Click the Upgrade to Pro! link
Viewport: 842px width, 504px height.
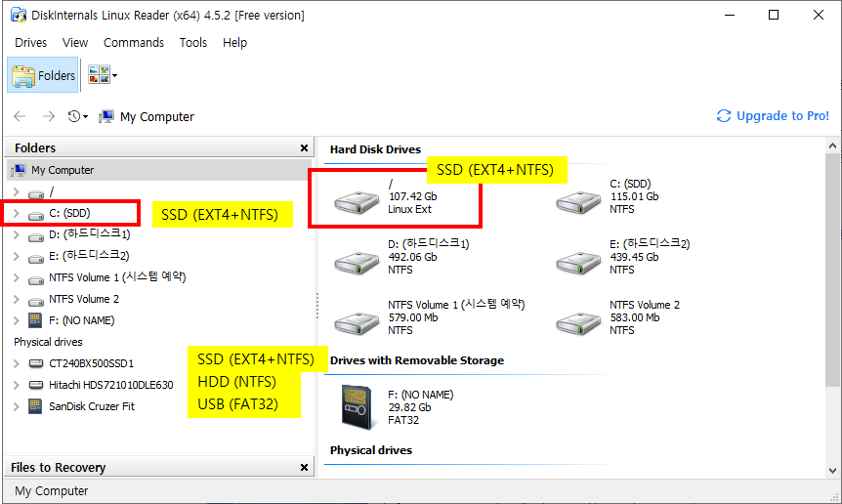(x=773, y=116)
